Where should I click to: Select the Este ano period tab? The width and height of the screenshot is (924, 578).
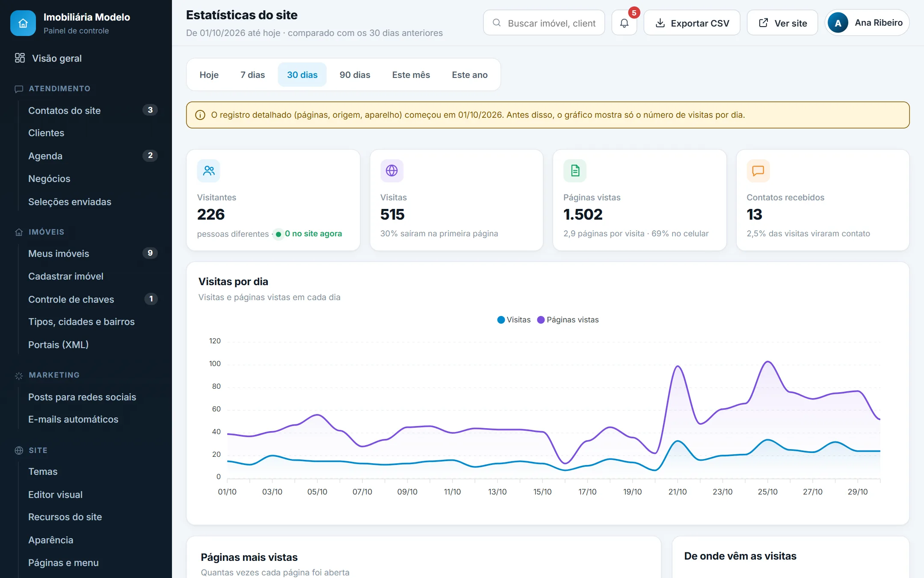(x=470, y=74)
